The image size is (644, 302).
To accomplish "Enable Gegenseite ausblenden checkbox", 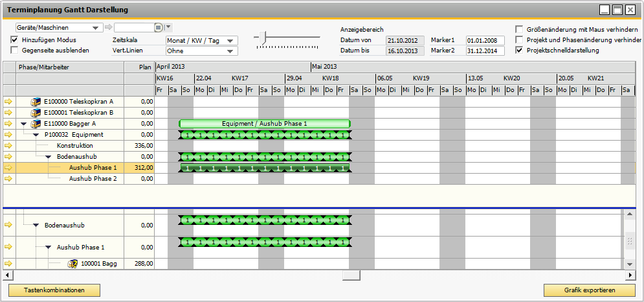I will (x=14, y=51).
